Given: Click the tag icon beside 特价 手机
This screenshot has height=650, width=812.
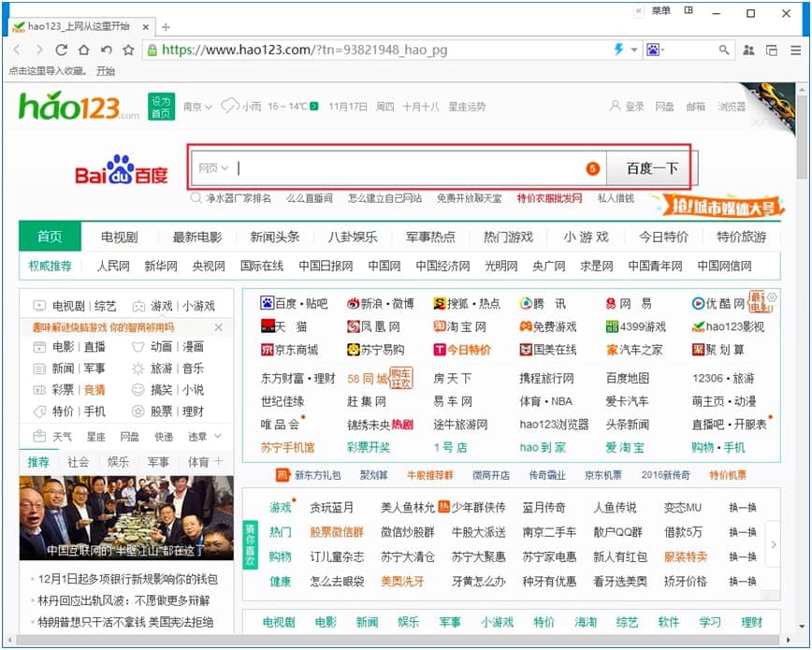Looking at the screenshot, I should [x=39, y=411].
